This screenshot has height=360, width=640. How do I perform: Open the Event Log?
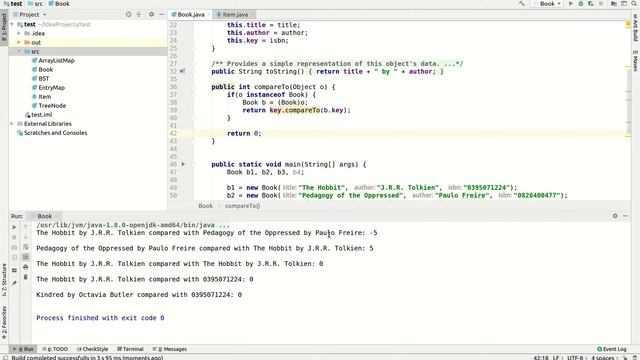tap(611, 349)
